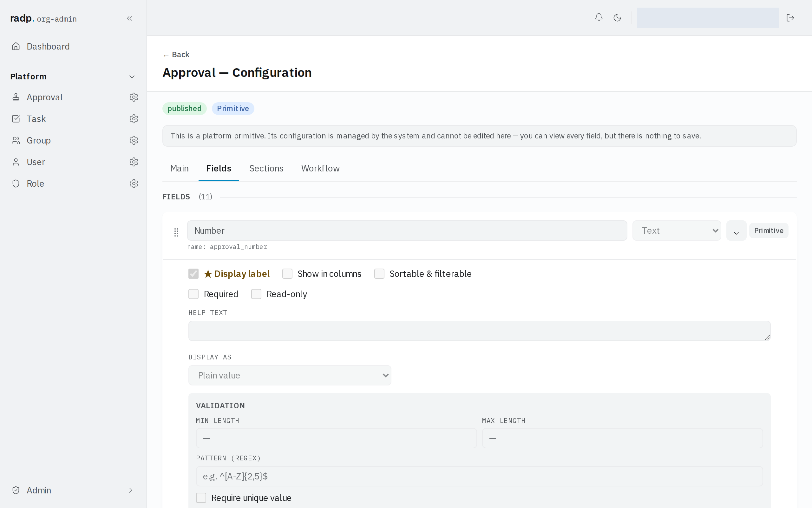Image resolution: width=812 pixels, height=508 pixels.
Task: Enable Sortable & filterable checkbox
Action: click(379, 273)
